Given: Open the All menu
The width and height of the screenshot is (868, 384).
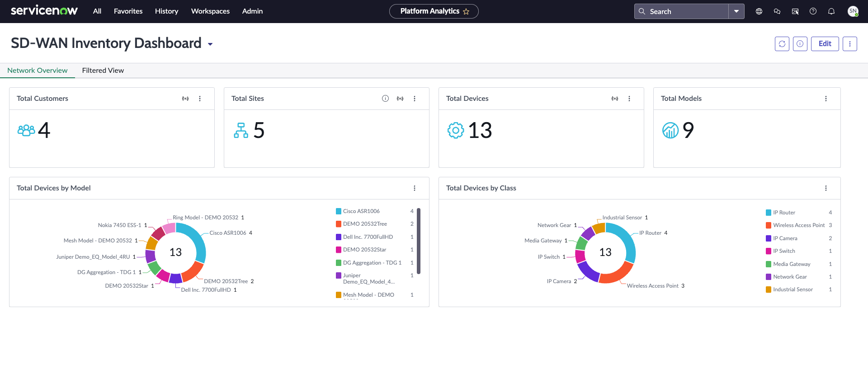Looking at the screenshot, I should [97, 11].
